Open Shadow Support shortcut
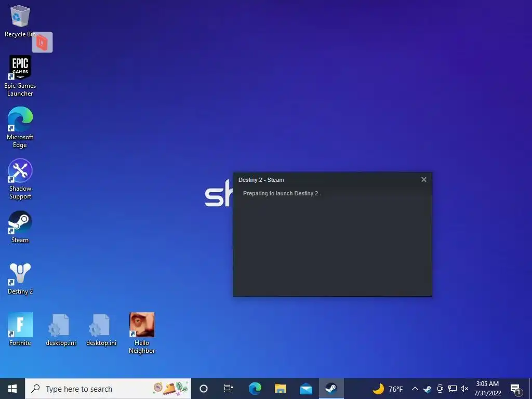The height and width of the screenshot is (399, 532). click(20, 179)
